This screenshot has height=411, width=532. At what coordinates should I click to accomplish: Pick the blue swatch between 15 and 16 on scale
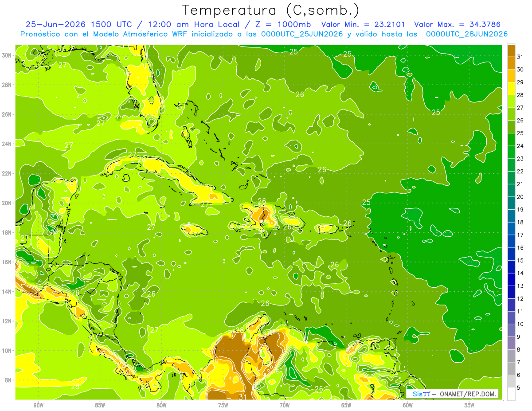point(511,254)
